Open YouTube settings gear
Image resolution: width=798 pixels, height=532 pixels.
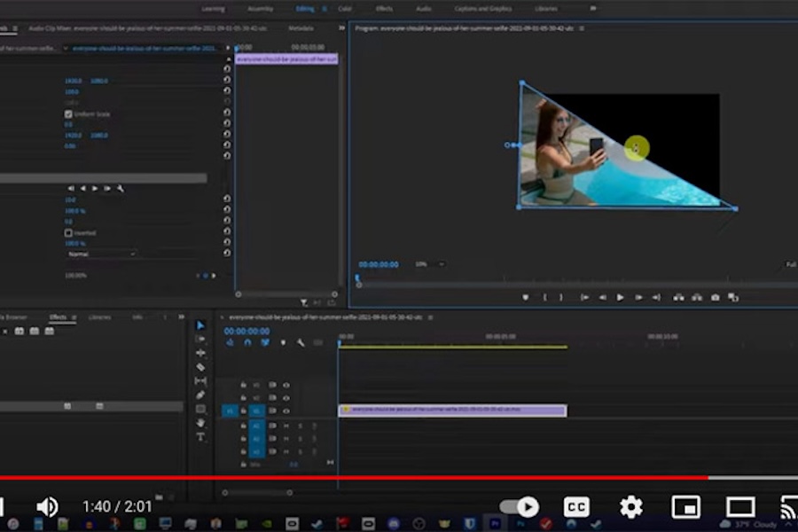631,506
